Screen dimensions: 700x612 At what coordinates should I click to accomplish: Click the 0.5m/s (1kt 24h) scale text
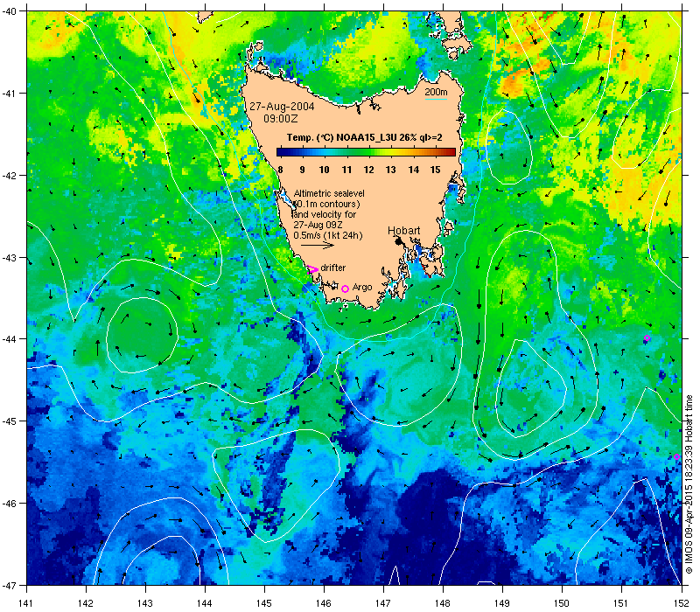click(x=328, y=235)
